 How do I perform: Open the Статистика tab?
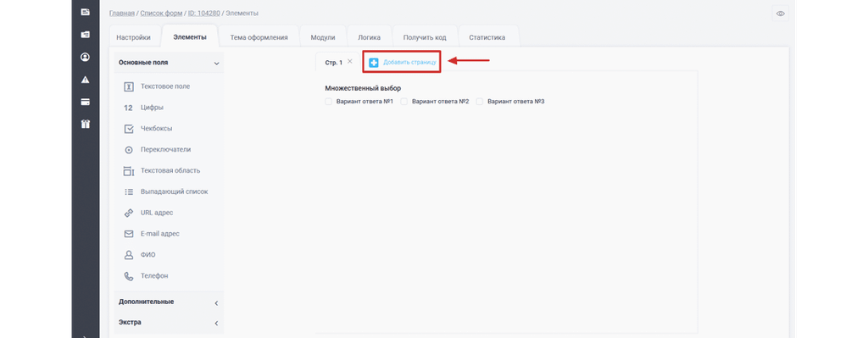pos(487,37)
